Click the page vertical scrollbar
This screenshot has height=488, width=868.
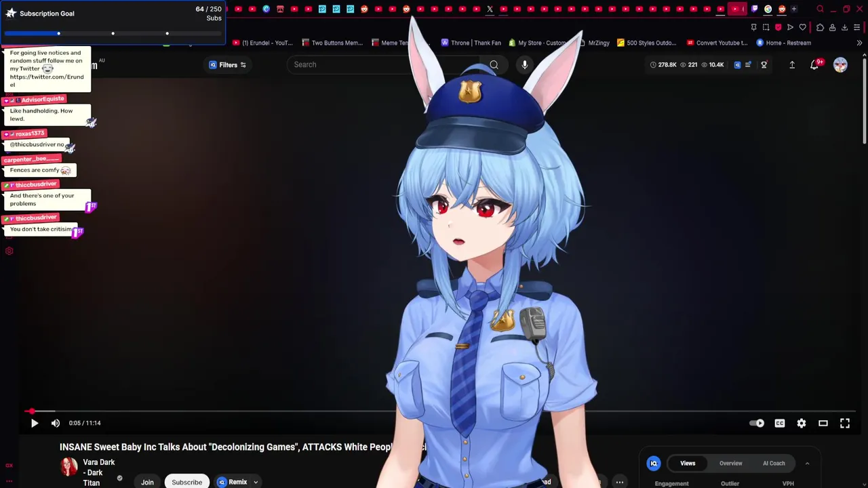(865, 102)
